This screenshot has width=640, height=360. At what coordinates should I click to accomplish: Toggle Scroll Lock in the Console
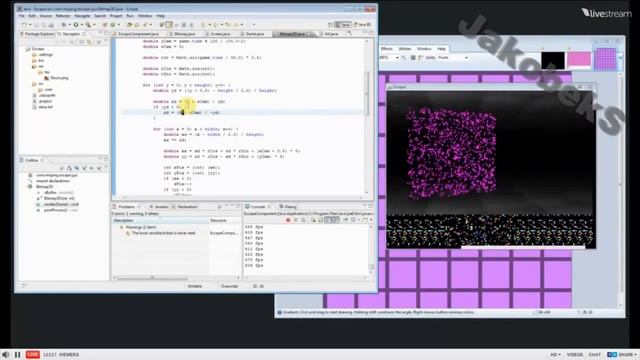tap(320, 220)
